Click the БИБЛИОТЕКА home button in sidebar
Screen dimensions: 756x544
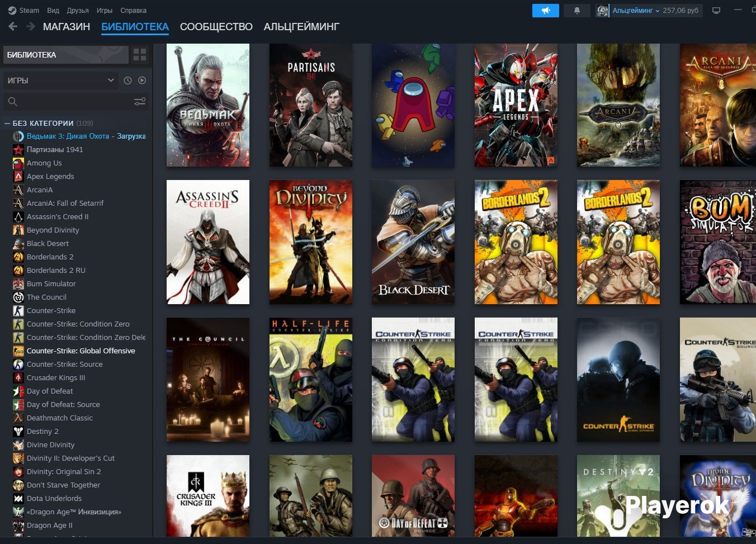pyautogui.click(x=66, y=55)
